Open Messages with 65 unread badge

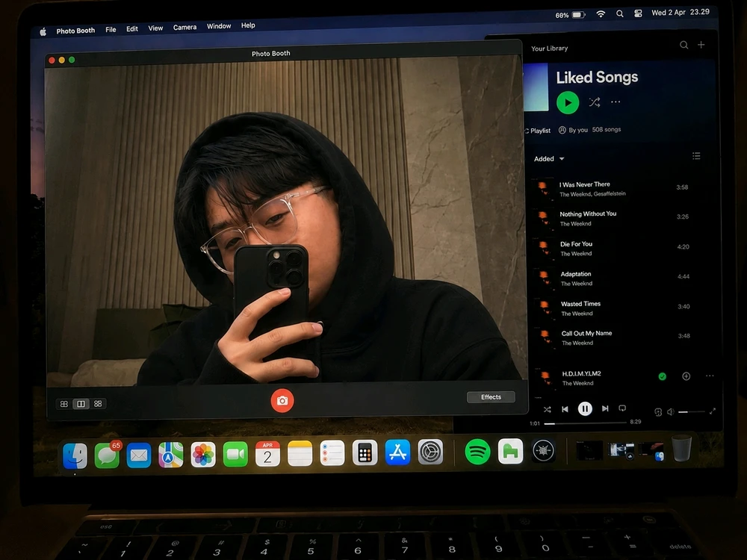107,455
